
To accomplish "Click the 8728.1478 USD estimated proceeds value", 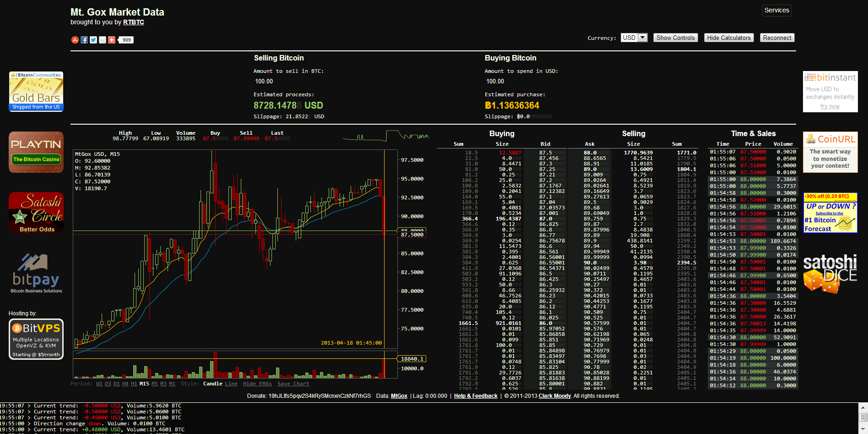I will (288, 105).
